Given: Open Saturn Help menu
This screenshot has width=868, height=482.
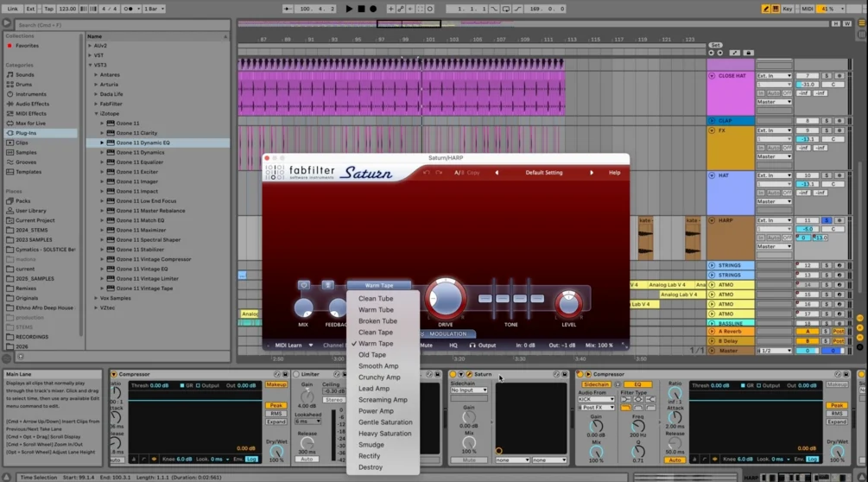Looking at the screenshot, I should tap(614, 173).
